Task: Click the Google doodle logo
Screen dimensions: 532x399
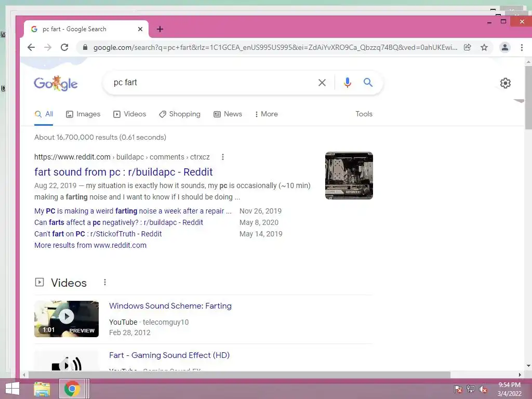Action: pos(56,84)
